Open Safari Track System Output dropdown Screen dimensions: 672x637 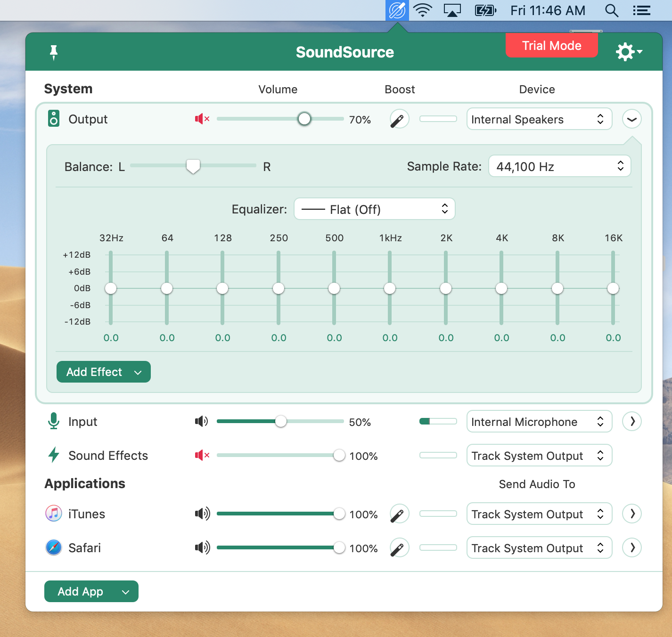[x=539, y=547]
